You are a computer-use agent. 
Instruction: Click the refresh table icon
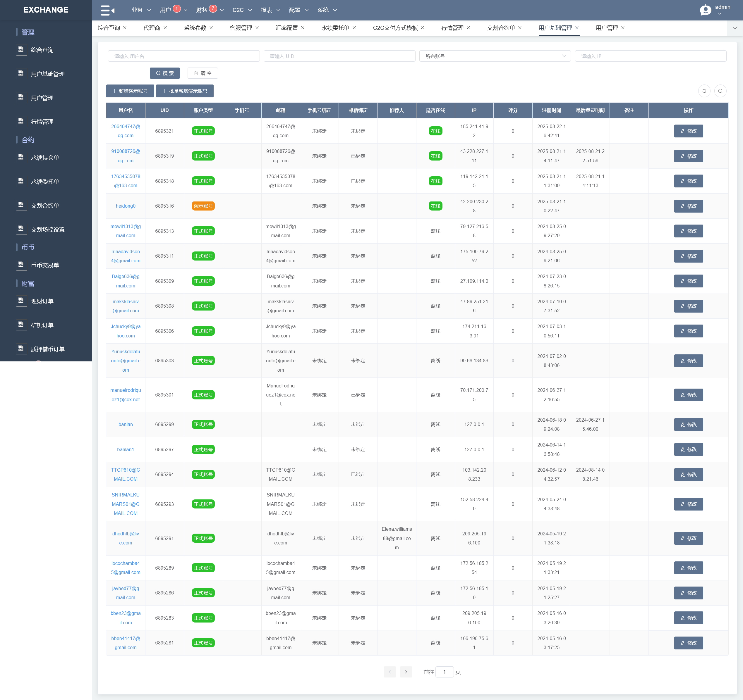[704, 91]
